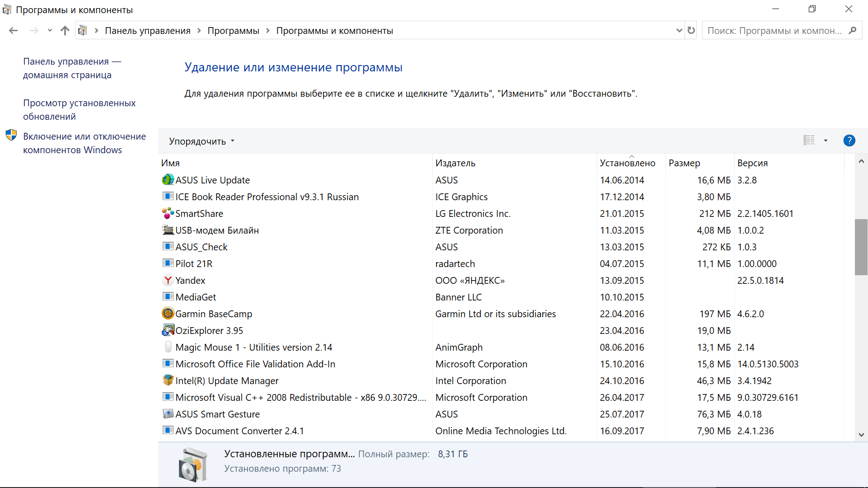Click the ASUS Live Update program icon
The image size is (868, 488).
click(168, 180)
